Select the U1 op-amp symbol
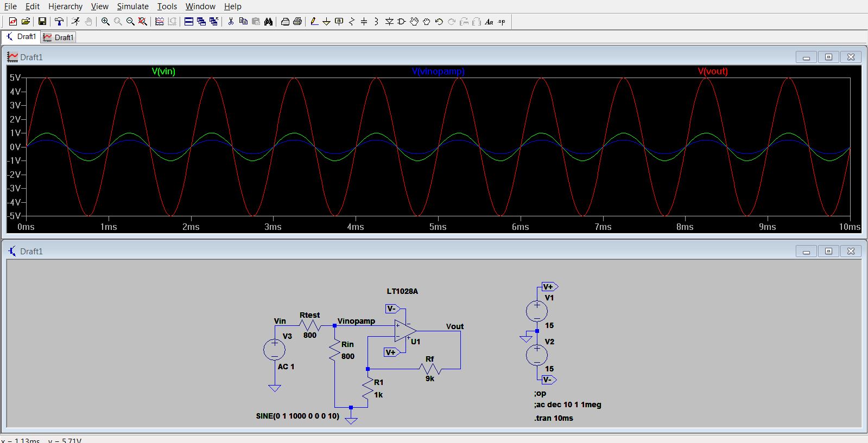 [406, 331]
